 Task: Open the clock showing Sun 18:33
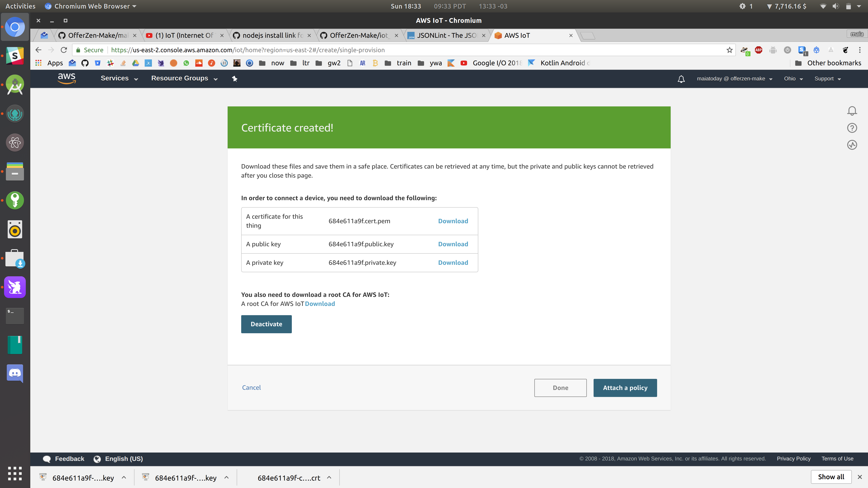point(406,6)
